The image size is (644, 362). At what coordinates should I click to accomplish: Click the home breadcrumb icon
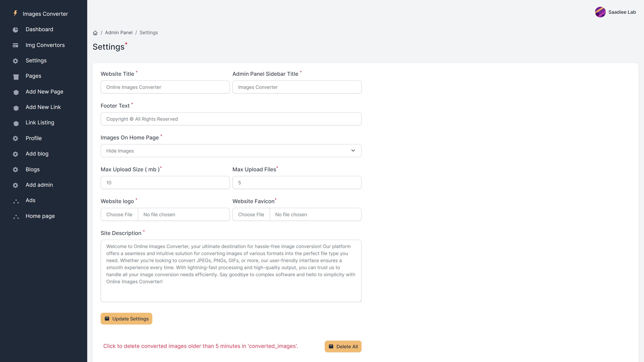[x=95, y=33]
